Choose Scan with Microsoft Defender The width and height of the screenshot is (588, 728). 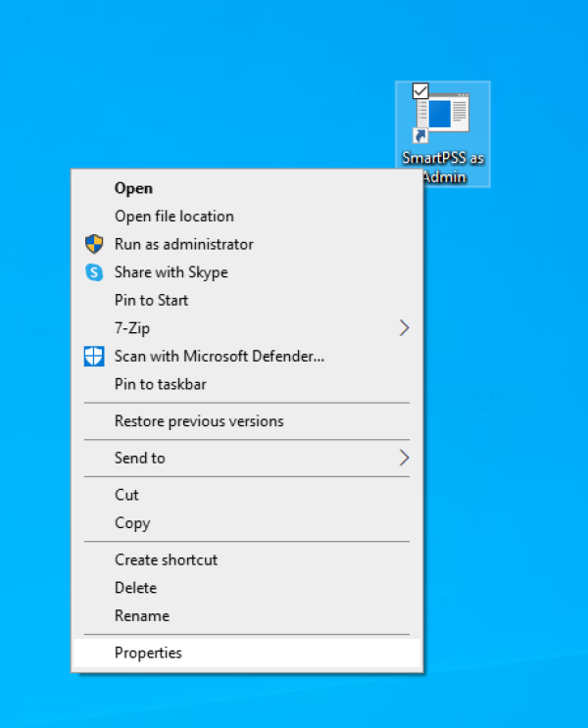pyautogui.click(x=219, y=357)
